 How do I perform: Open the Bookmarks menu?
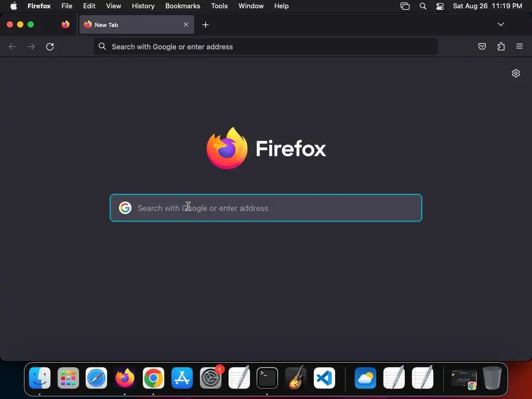[182, 6]
